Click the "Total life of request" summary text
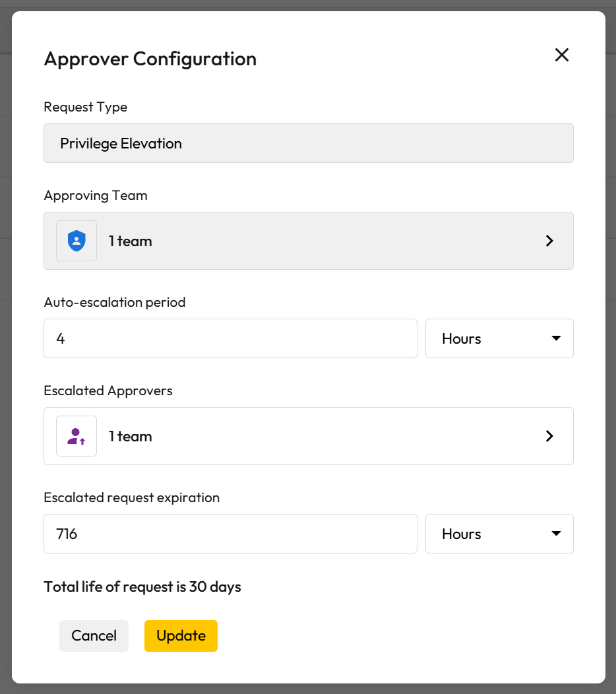The width and height of the screenshot is (616, 694). click(142, 586)
